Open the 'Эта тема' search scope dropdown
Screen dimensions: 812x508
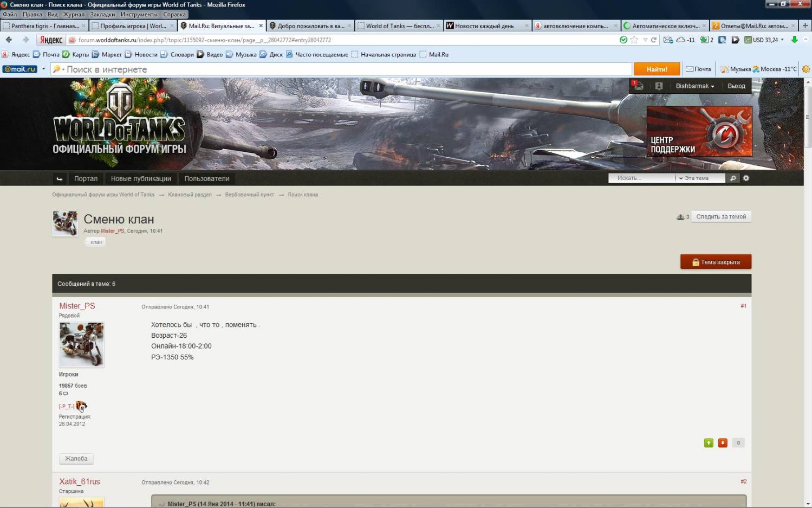(700, 178)
